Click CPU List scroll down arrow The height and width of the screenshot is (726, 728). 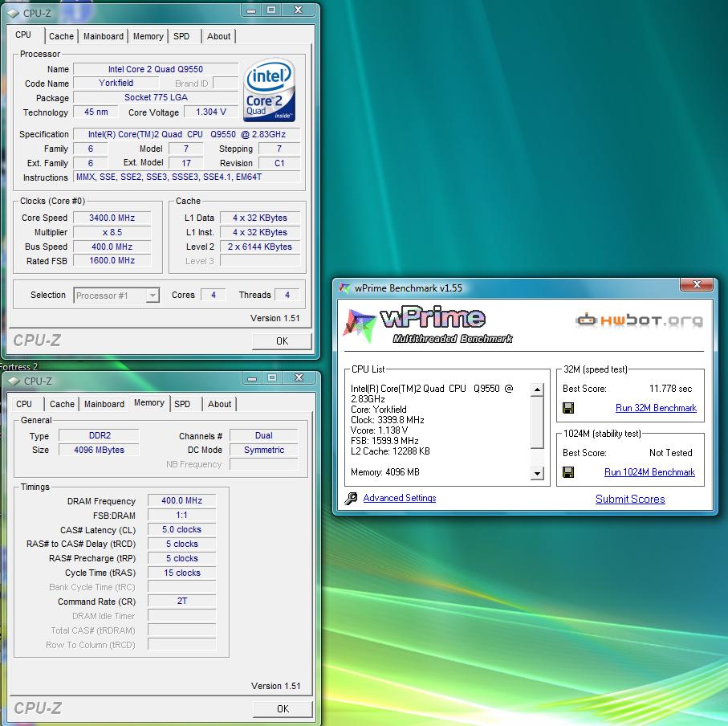[x=537, y=473]
